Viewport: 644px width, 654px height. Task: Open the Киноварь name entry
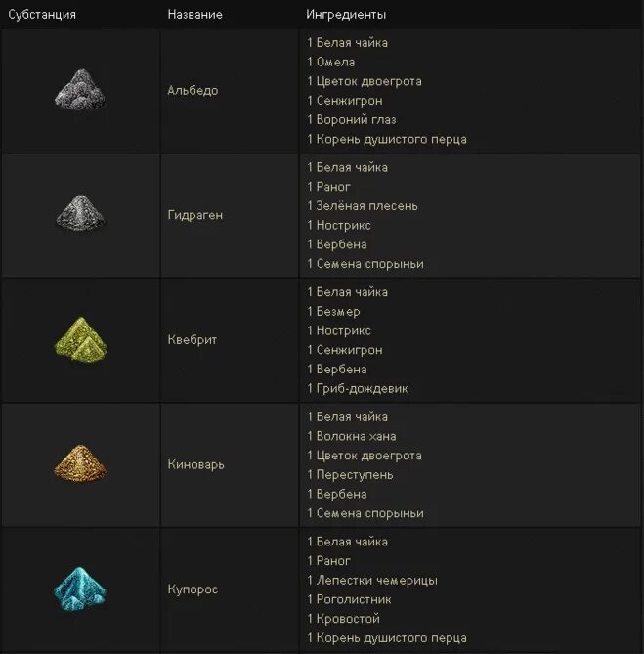pyautogui.click(x=195, y=464)
